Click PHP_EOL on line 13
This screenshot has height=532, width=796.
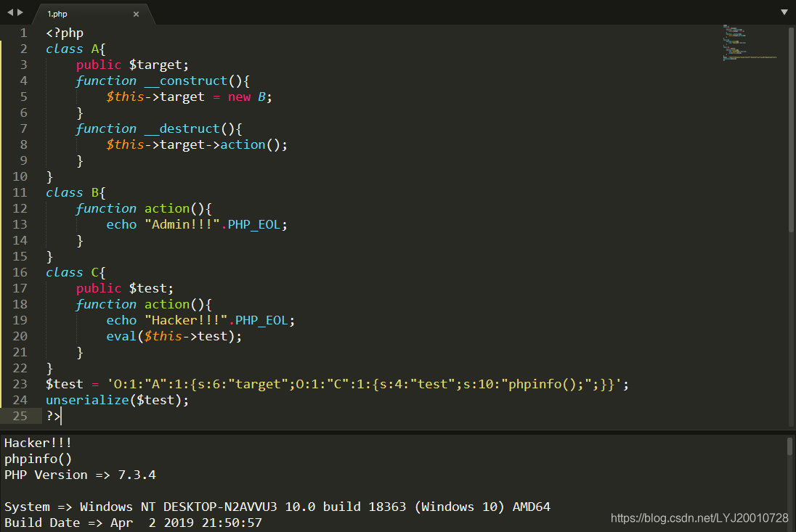[x=253, y=225]
